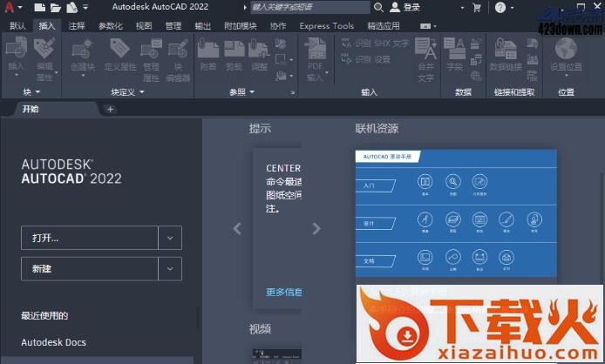The image size is (605, 364).
Task: Open the shopping cart icon in title bar
Action: (476, 8)
